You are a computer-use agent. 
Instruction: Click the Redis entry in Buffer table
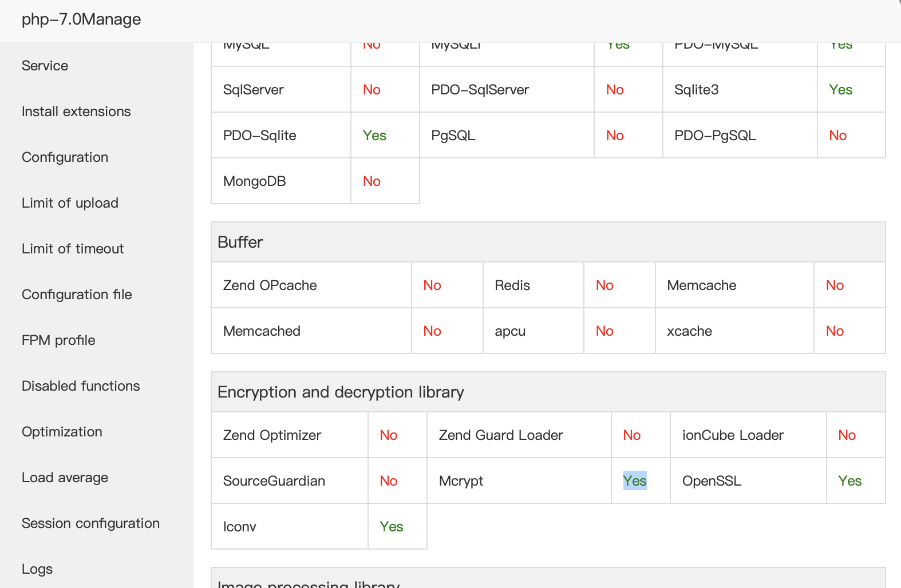click(512, 285)
